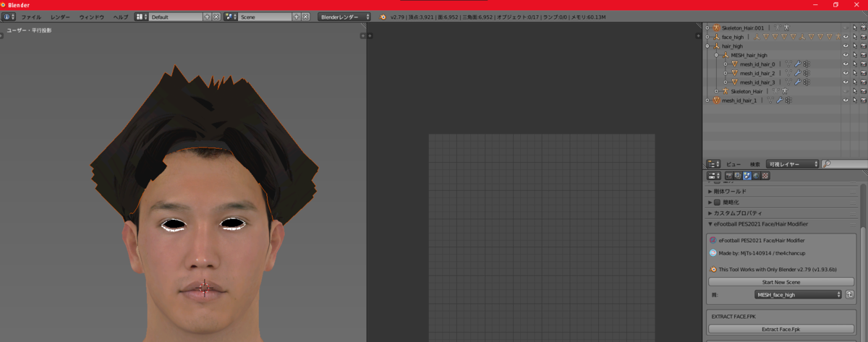The height and width of the screenshot is (342, 868).
Task: Open the Blenderレンダー engine dropdown
Action: point(344,17)
